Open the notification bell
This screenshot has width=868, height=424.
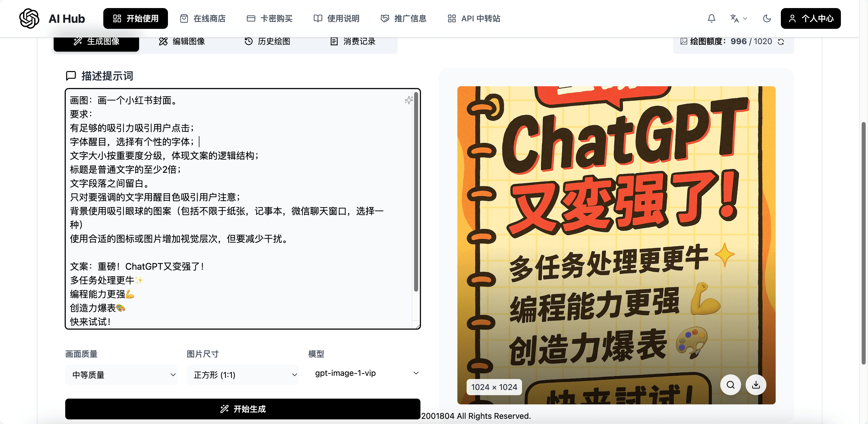pos(711,18)
